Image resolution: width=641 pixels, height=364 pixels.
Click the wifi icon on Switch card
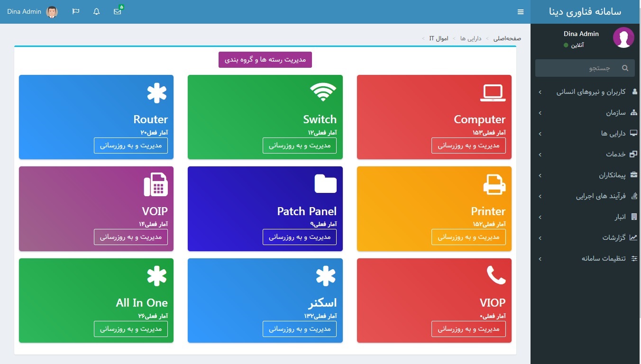[x=323, y=92]
